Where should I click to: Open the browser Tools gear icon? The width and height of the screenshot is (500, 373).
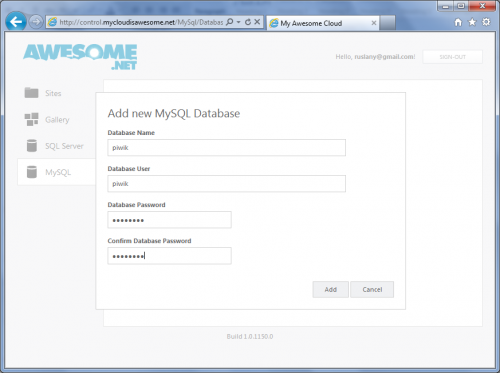coord(486,22)
